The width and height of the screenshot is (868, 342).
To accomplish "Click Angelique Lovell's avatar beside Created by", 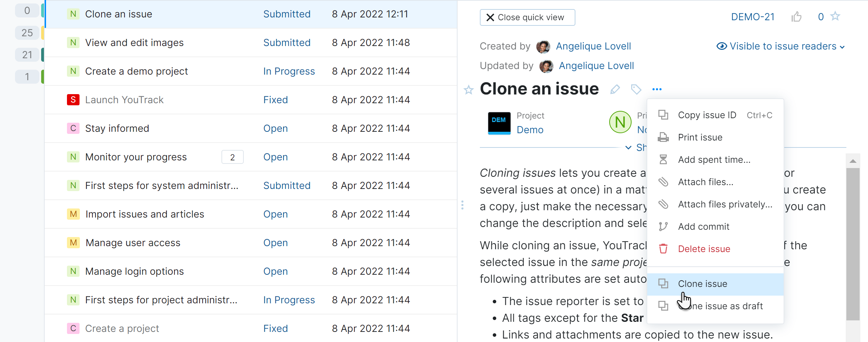I will 543,46.
